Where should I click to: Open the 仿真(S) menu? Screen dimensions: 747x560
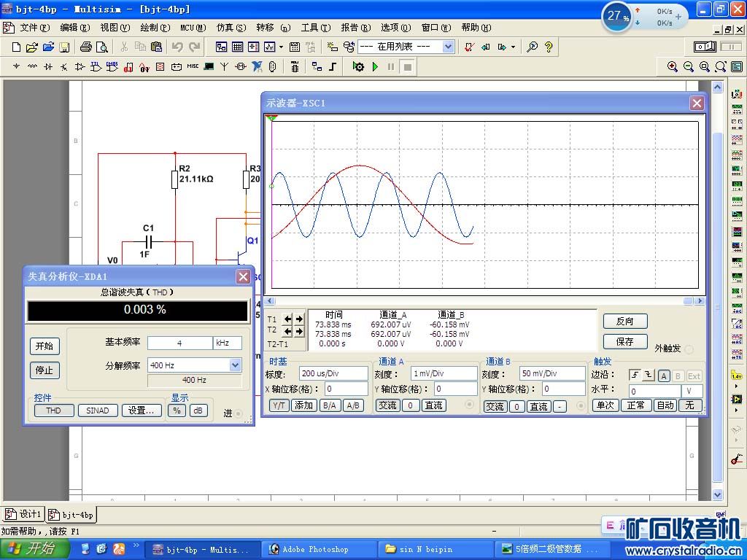pos(231,28)
